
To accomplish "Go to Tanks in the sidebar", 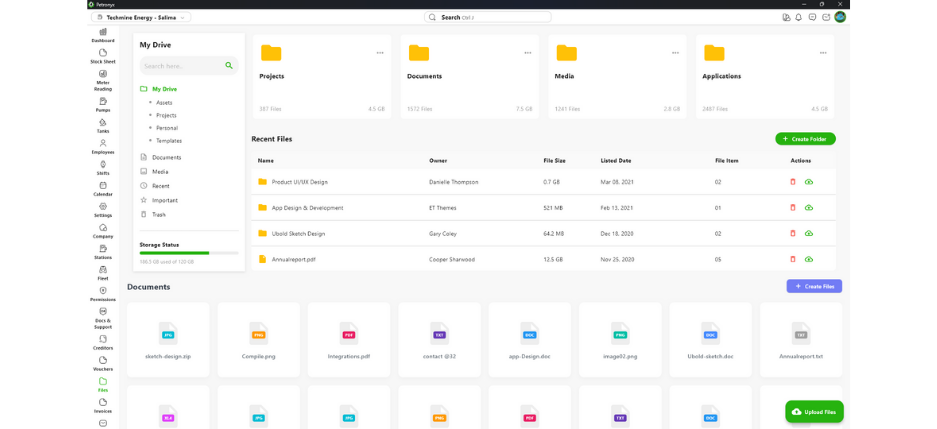I will 103,125.
